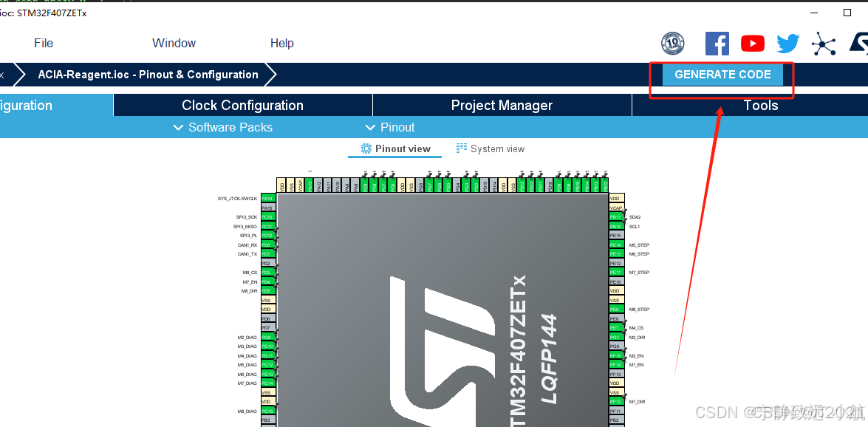Image resolution: width=868 pixels, height=427 pixels.
Task: Open the Facebook icon link
Action: point(717,43)
